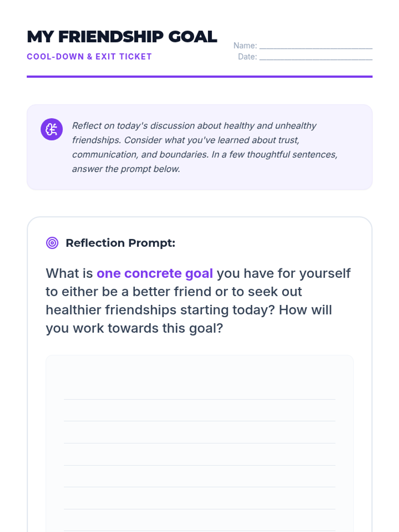Click the fifth writing line in answer box

(199, 487)
